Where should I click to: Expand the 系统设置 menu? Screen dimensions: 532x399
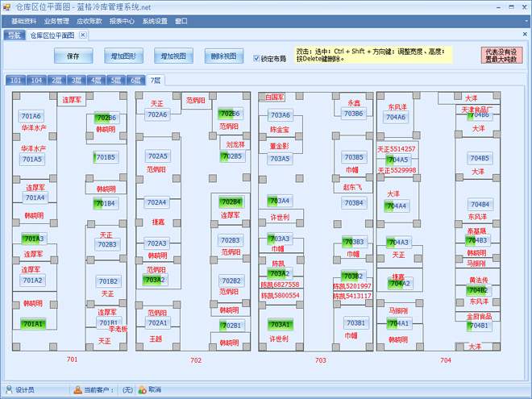pos(155,21)
